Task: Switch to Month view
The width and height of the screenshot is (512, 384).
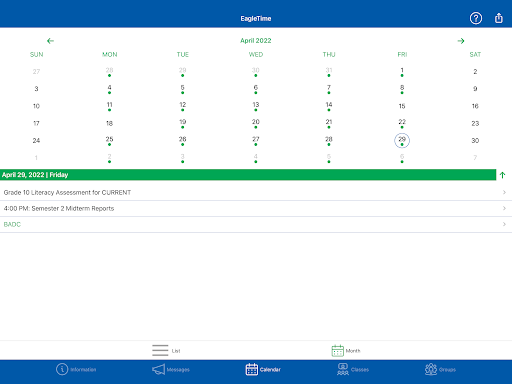Action: click(346, 351)
